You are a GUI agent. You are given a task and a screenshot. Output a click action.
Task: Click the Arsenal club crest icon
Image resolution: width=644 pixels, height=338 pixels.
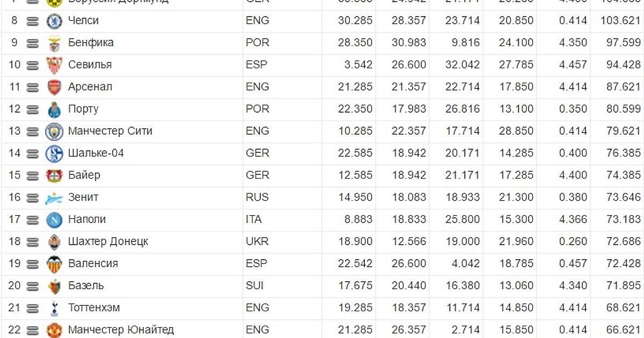click(54, 87)
